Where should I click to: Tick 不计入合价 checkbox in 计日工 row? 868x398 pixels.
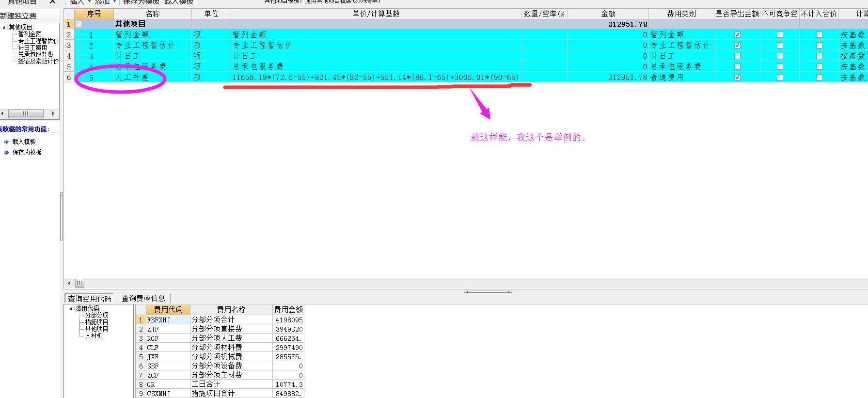click(x=819, y=56)
